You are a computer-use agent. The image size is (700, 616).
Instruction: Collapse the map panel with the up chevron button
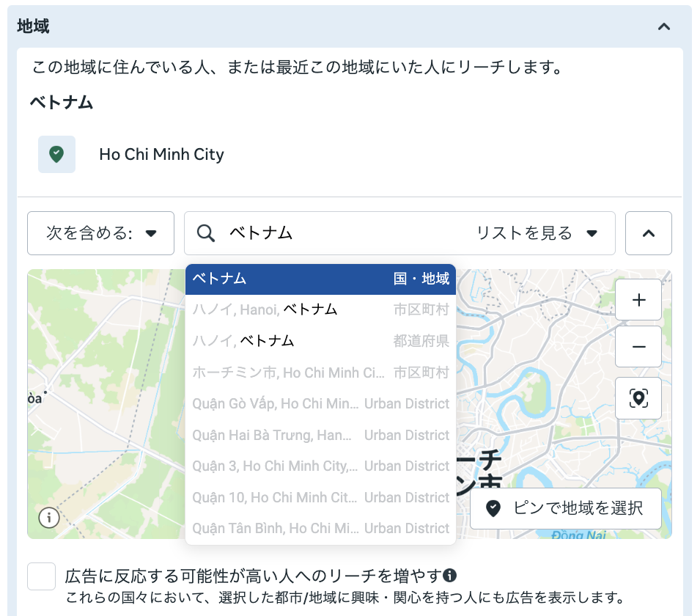pos(648,233)
